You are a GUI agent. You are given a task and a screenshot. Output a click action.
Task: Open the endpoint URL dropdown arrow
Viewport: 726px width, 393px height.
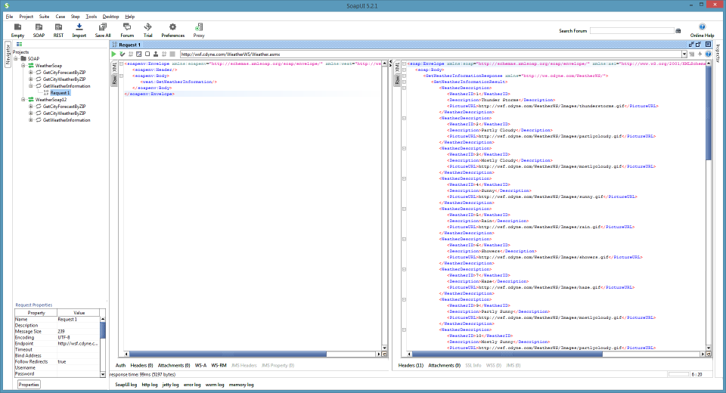(x=684, y=54)
